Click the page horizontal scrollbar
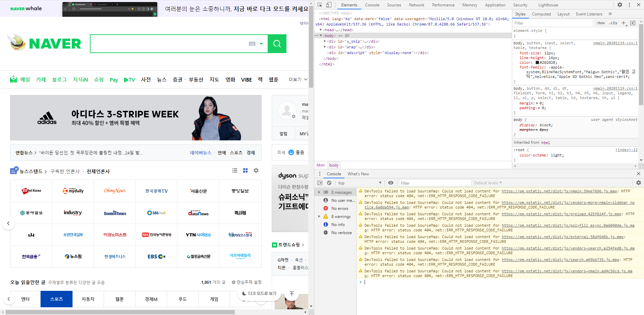This screenshot has width=644, height=315. tap(120, 312)
